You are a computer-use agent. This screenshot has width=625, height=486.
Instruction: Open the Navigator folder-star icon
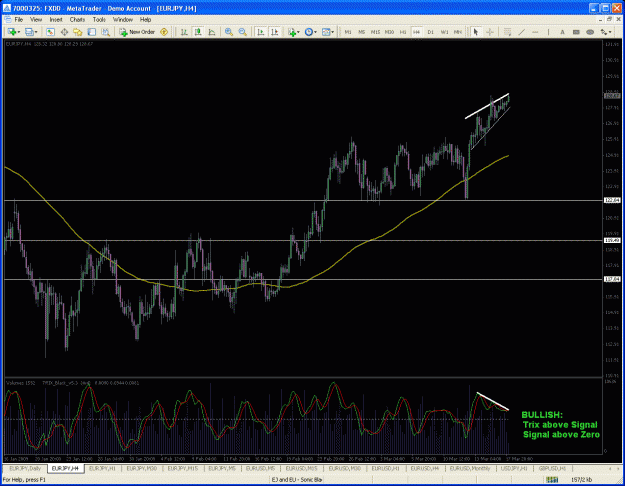click(78, 32)
